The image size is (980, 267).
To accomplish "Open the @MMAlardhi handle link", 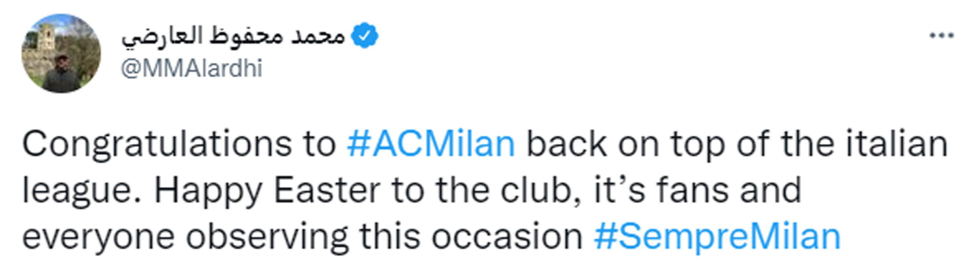I will coord(191,69).
